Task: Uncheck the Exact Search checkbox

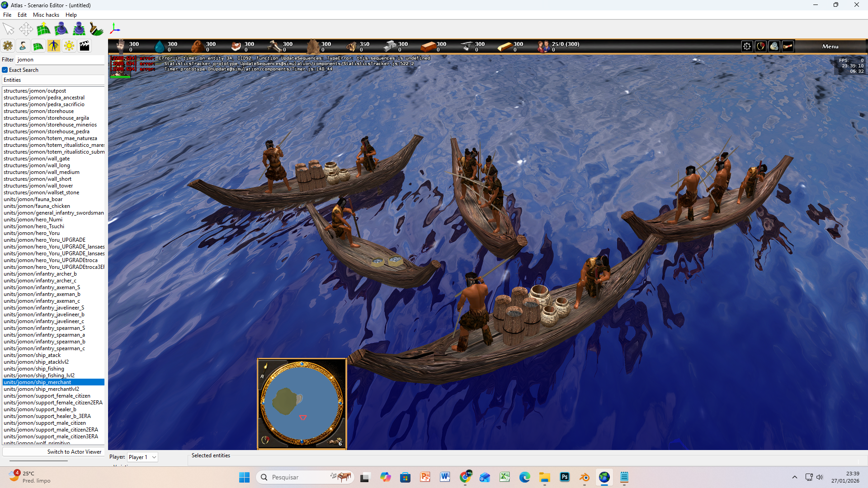Action: coord(5,70)
